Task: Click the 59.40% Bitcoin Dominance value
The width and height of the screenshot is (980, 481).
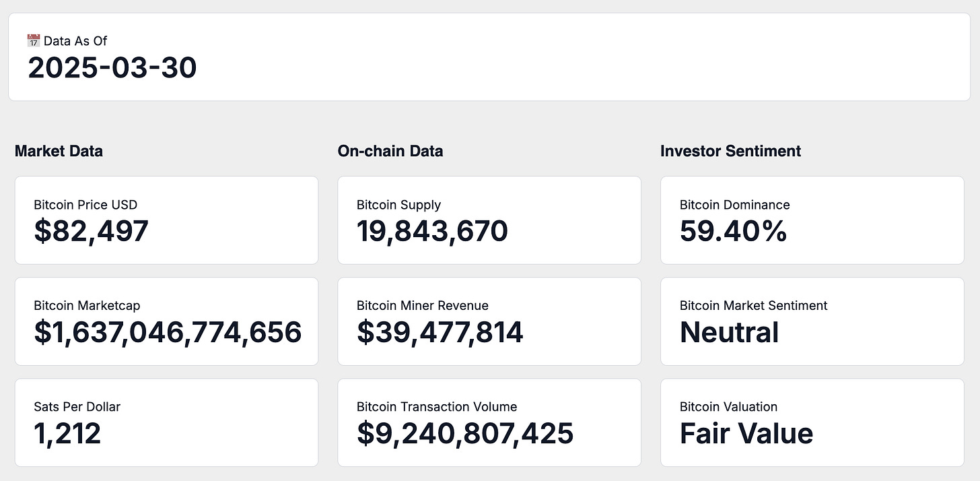Action: pos(733,231)
